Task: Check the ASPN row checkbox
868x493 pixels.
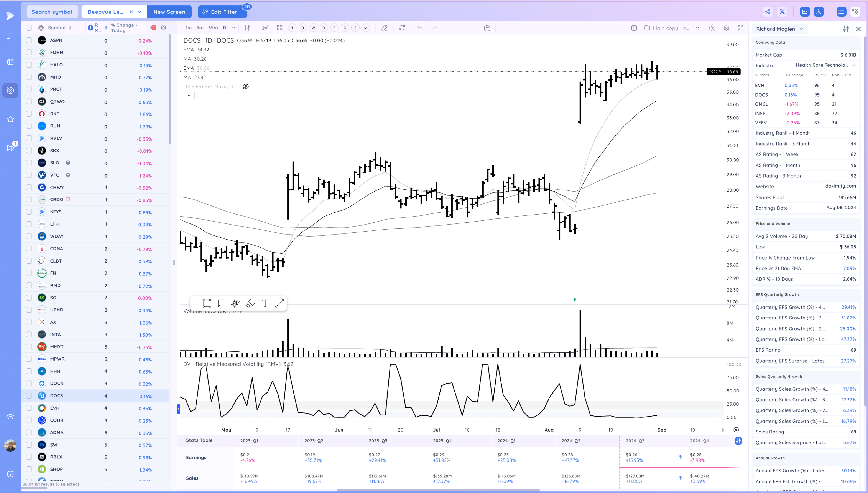Action: (29, 40)
